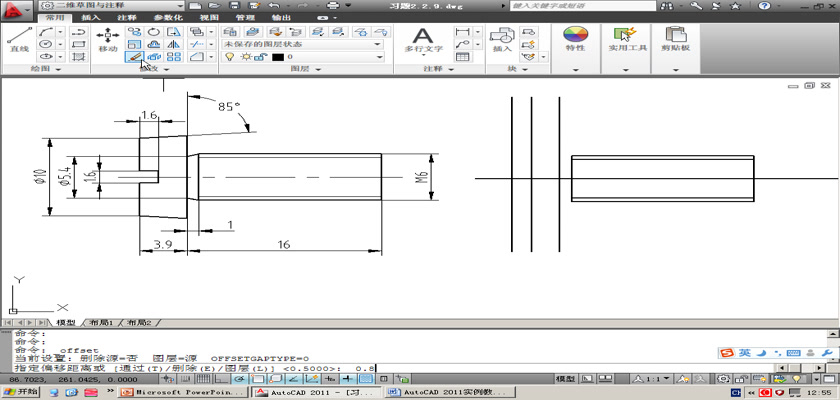Switch to the View (视图) ribbon tab

point(209,18)
